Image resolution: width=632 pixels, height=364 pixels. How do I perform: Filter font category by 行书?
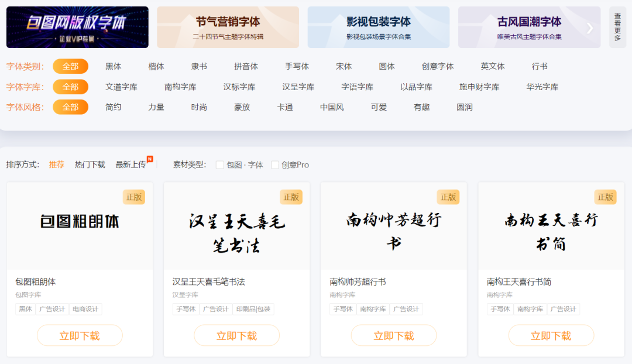(540, 67)
